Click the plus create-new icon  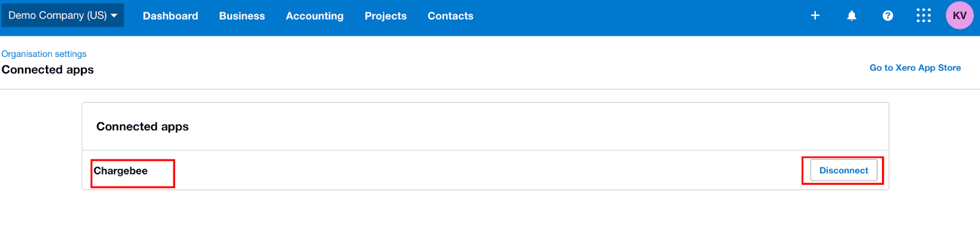point(815,15)
